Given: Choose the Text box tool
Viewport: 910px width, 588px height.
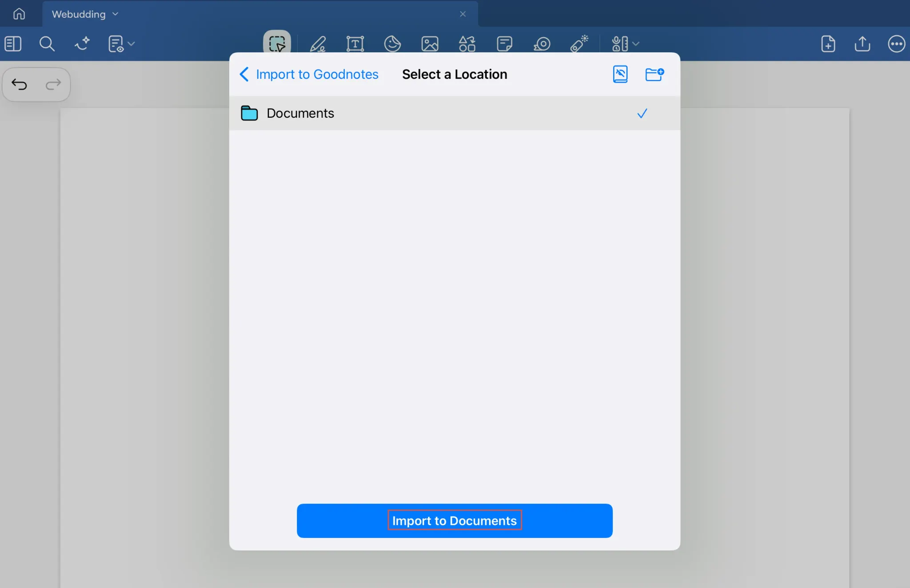Looking at the screenshot, I should point(355,44).
